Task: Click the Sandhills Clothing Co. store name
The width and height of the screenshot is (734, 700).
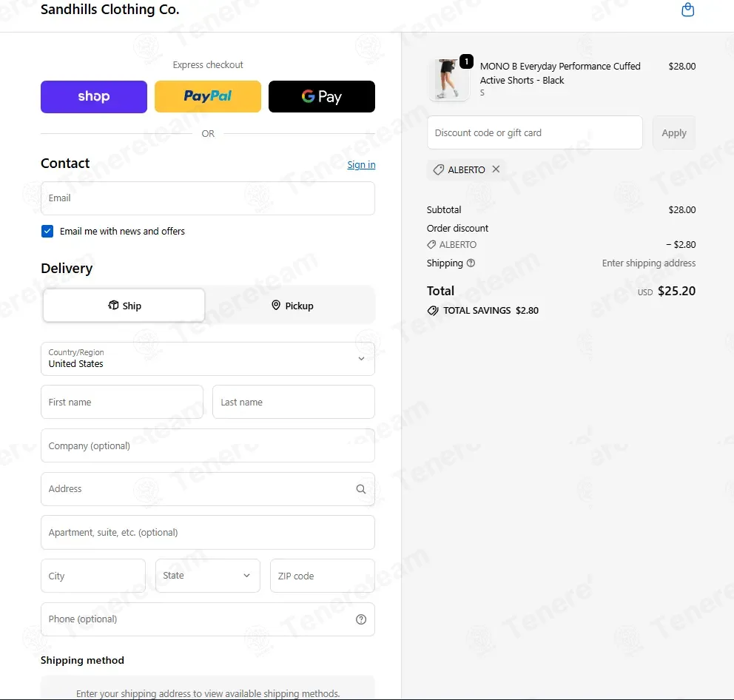Action: [110, 10]
